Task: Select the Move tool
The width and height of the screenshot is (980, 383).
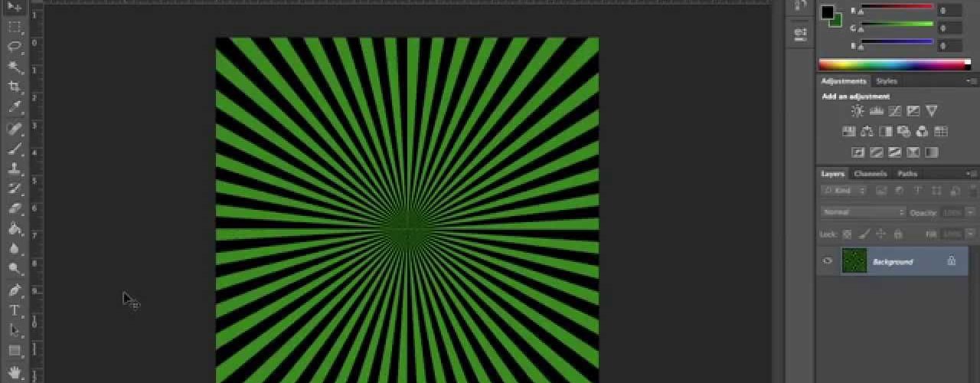Action: [15, 6]
